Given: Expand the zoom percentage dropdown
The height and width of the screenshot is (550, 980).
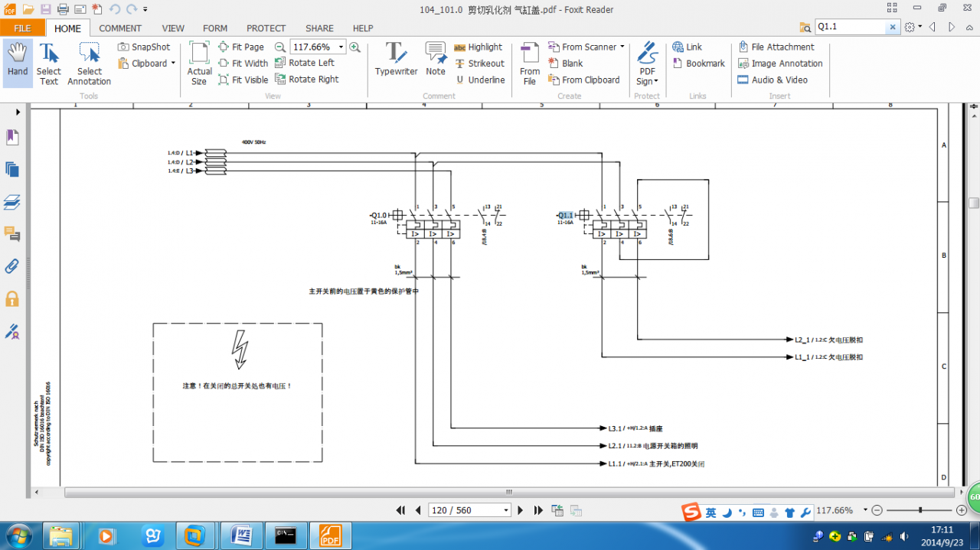Looking at the screenshot, I should [341, 47].
